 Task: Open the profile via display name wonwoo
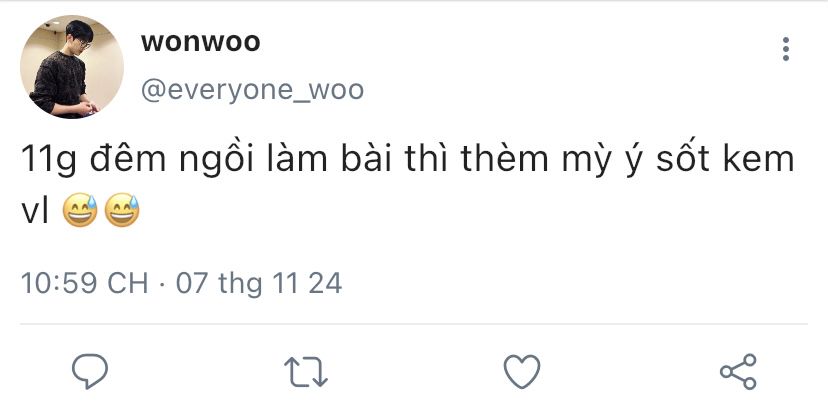pos(201,42)
